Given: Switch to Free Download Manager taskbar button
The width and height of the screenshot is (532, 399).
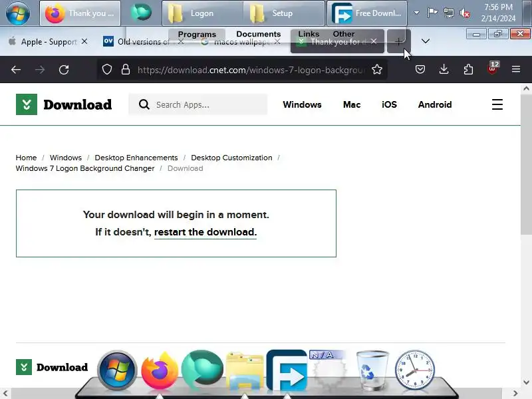Looking at the screenshot, I should (x=367, y=13).
